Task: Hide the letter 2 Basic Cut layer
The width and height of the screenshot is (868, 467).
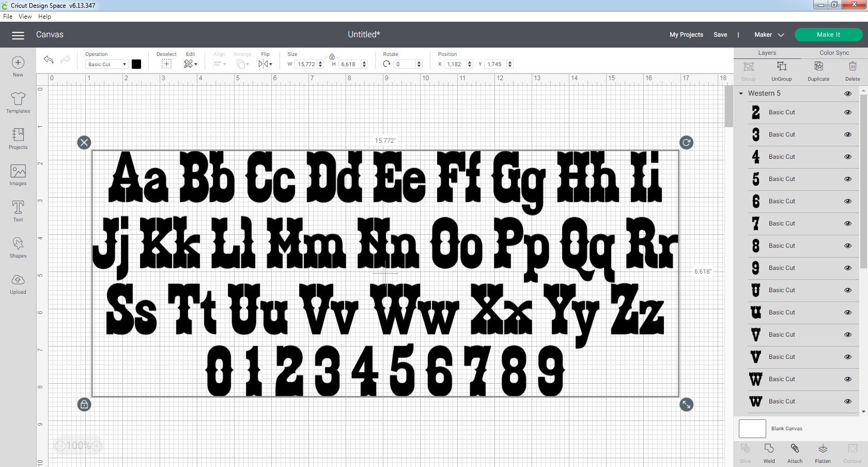Action: [x=848, y=112]
